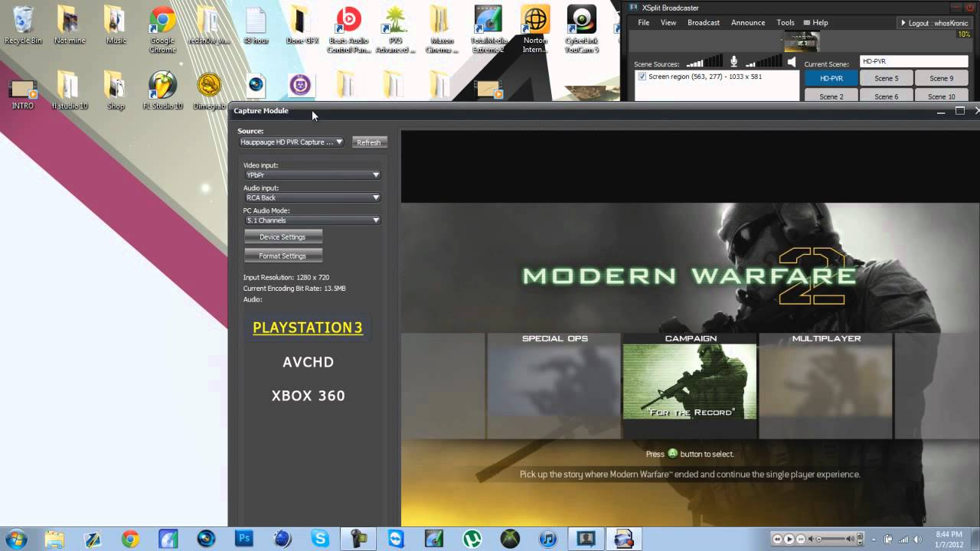This screenshot has height=551, width=980.
Task: Open the Dimegrab gold coin icon
Action: coord(209,91)
